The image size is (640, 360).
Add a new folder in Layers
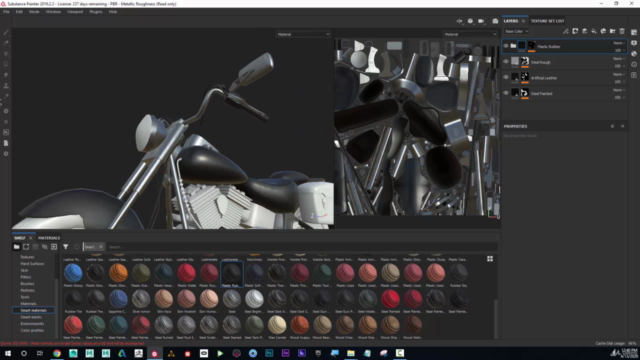click(613, 31)
